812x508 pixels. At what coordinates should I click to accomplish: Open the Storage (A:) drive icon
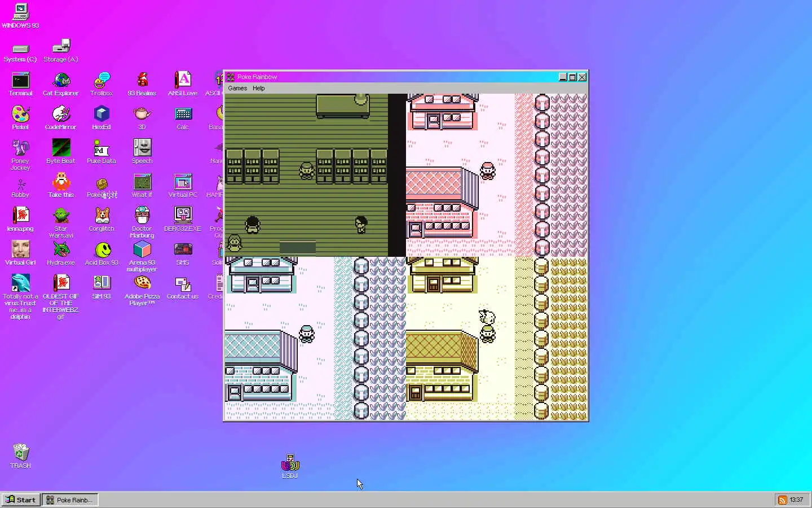coord(61,51)
